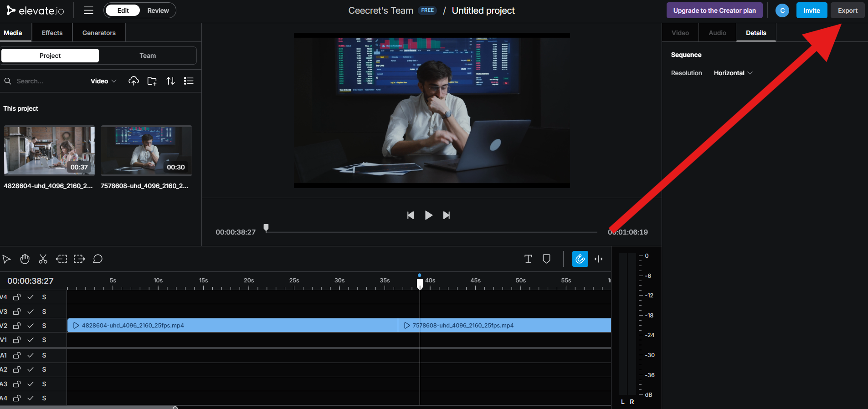Click the Ceecret's Team name
The height and width of the screenshot is (409, 868).
tap(380, 10)
